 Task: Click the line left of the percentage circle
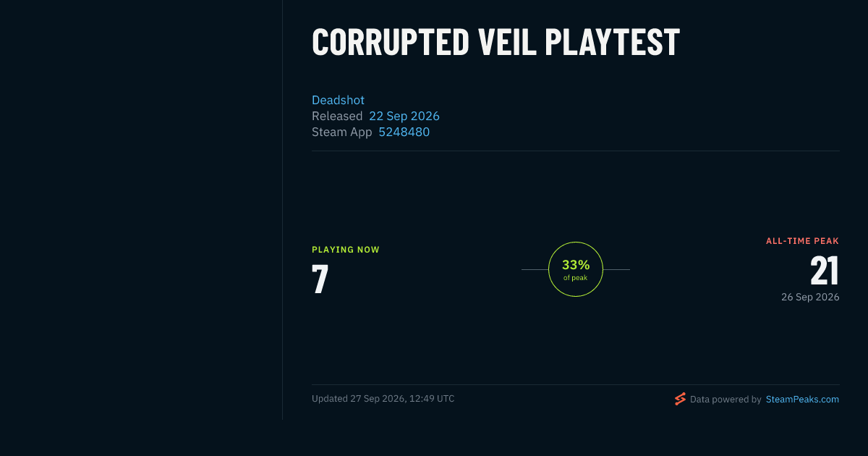pyautogui.click(x=535, y=269)
